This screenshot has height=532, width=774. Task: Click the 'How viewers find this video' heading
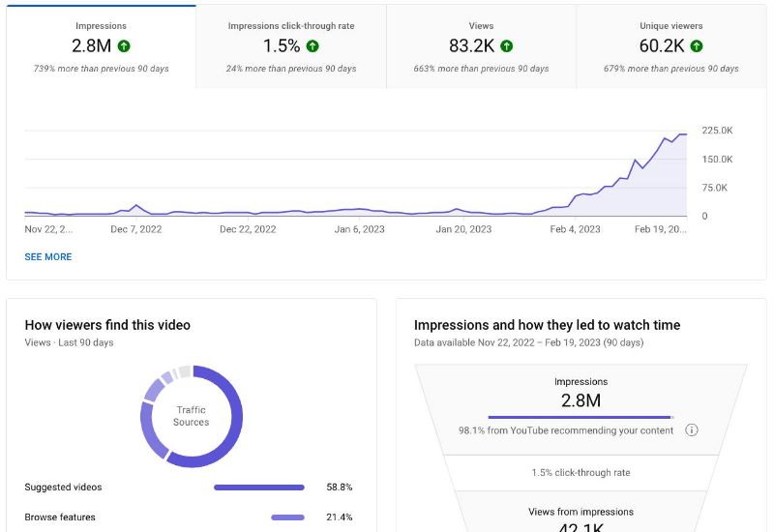point(107,325)
